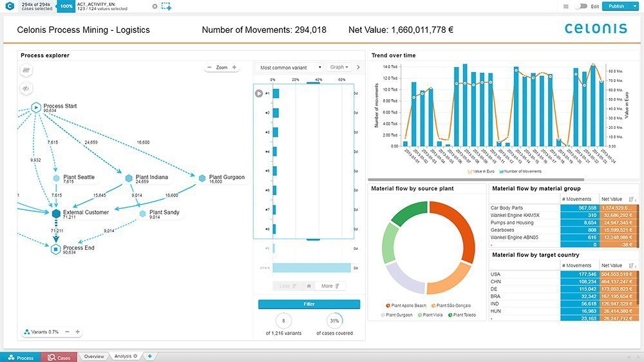Click the Celonis logo icon at top-left
The width and height of the screenshot is (644, 362).
(10, 6)
